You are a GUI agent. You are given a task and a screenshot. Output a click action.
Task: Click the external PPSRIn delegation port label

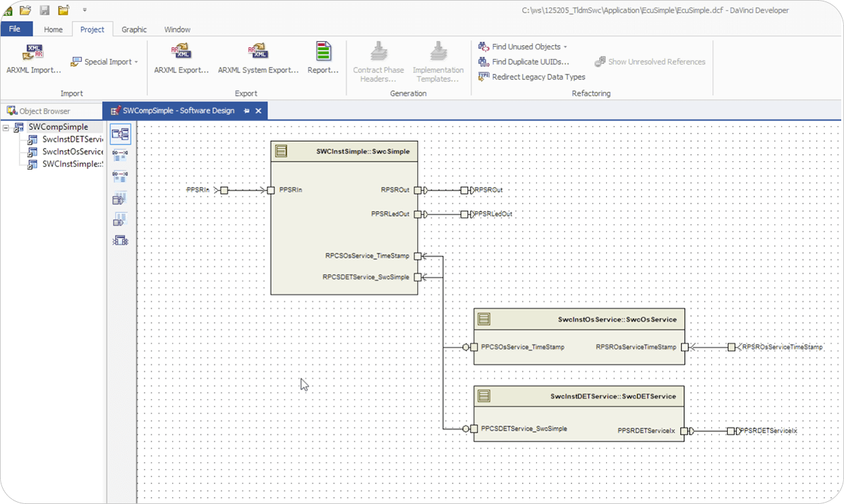(x=197, y=190)
